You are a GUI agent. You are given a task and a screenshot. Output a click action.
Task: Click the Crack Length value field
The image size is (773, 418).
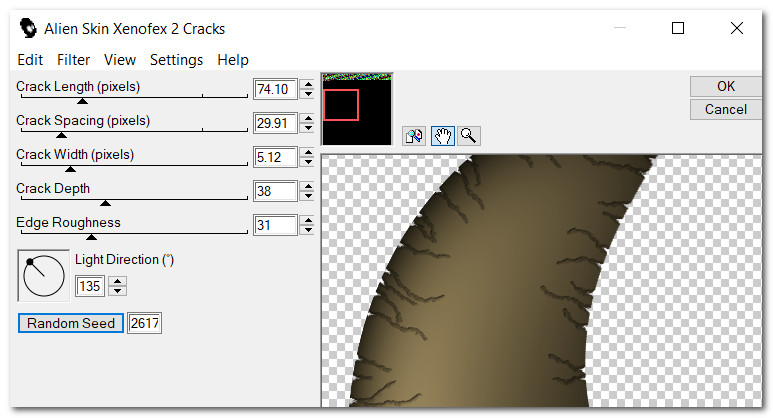(x=274, y=90)
